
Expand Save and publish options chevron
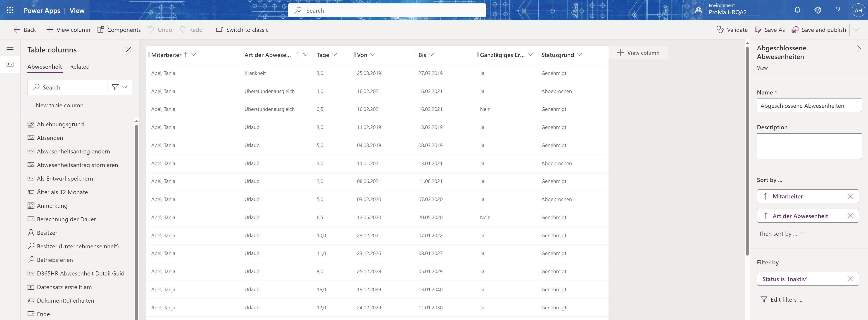[x=856, y=30]
